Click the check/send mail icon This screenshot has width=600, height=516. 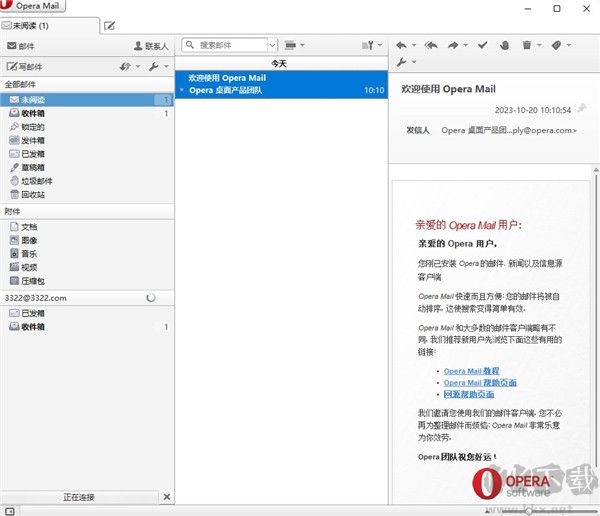tap(125, 67)
